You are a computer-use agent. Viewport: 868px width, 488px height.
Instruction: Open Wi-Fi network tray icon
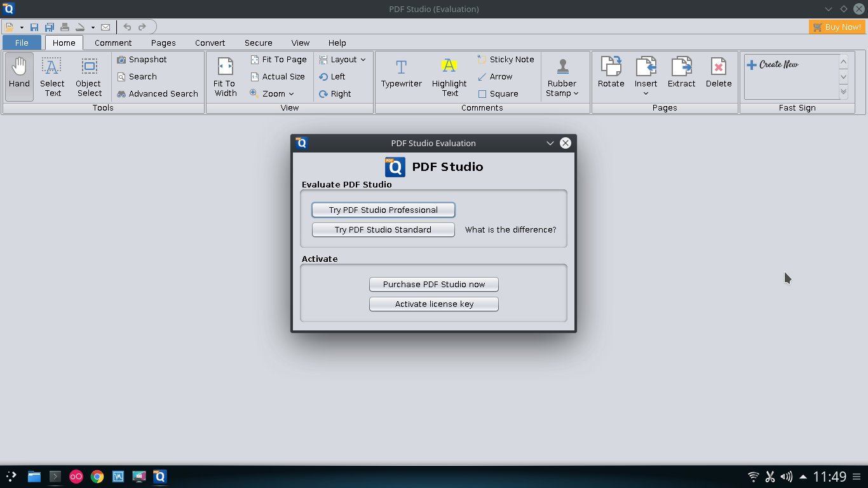tap(753, 477)
